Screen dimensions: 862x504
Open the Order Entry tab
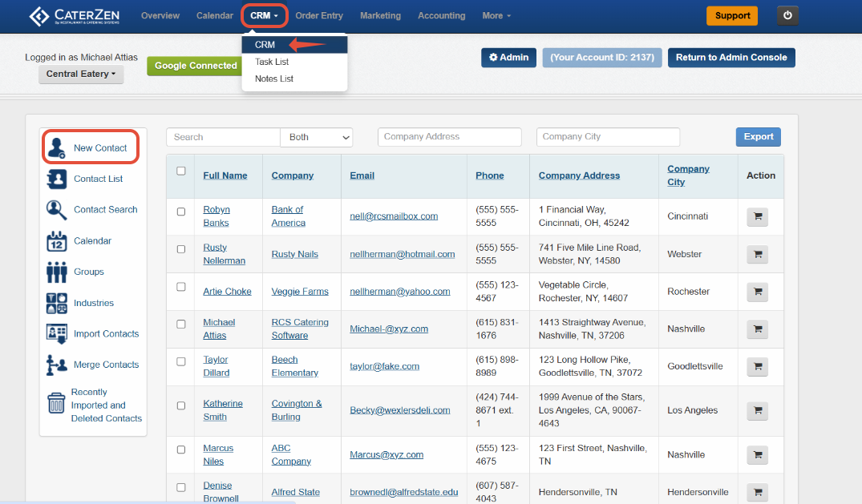click(319, 15)
